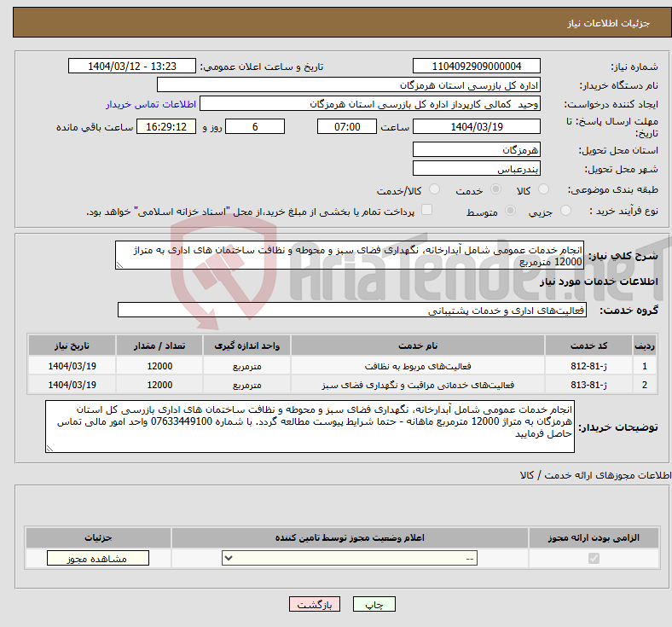This screenshot has width=672, height=627.
Task: Click the need number field 1104092909000004
Action: pos(476,66)
